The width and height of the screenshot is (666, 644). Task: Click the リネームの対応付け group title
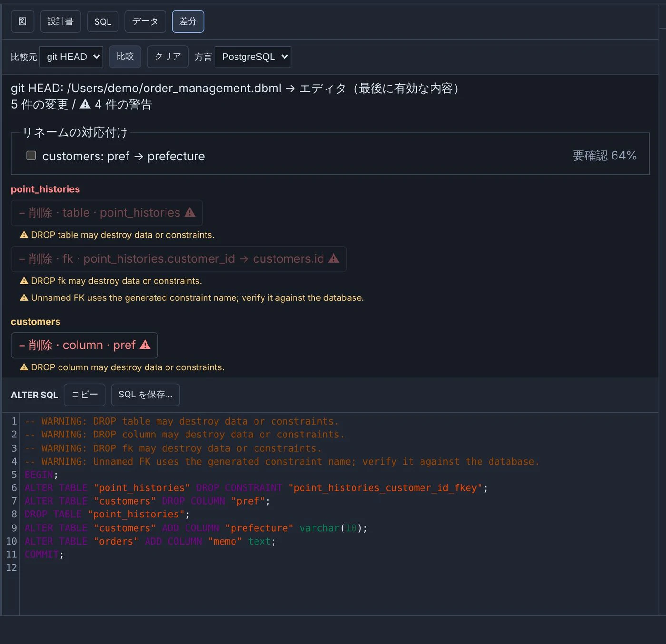click(x=75, y=132)
